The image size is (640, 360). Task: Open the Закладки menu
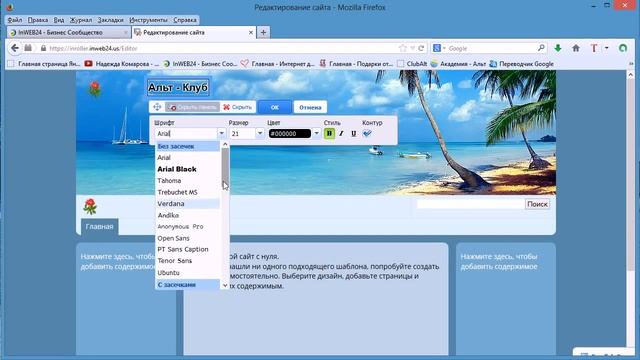[x=110, y=20]
